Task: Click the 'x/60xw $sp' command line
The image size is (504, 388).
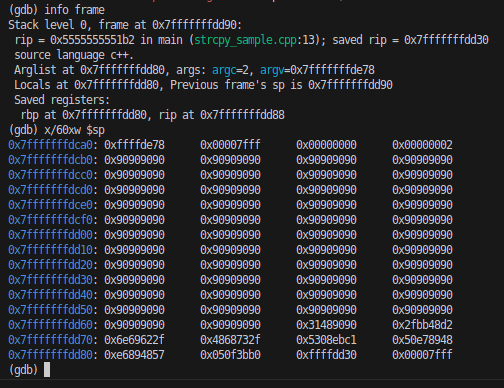Action: [x=74, y=130]
